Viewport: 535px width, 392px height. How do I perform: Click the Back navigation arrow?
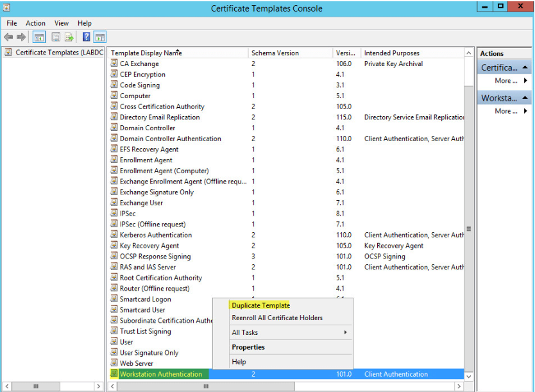[9, 37]
